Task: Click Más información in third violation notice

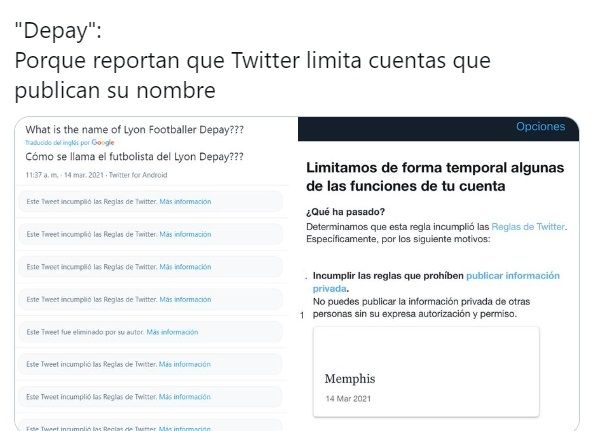Action: pos(185,267)
